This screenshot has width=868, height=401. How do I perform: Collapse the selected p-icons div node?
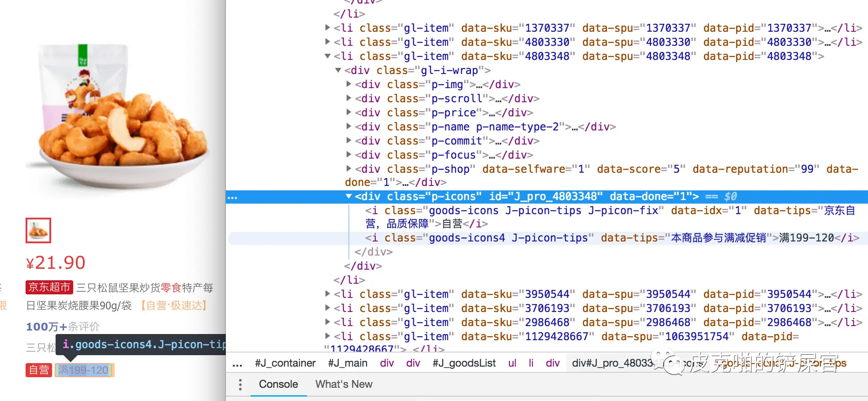(x=349, y=197)
